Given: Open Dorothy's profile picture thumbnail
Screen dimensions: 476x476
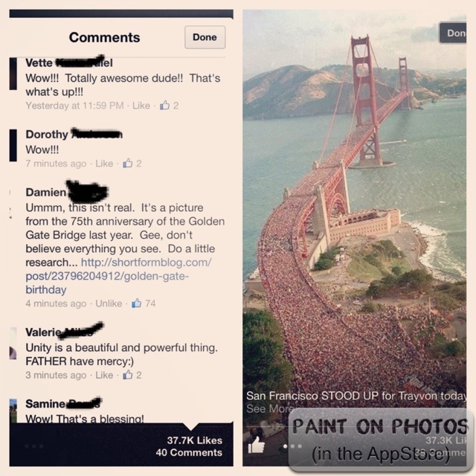Looking at the screenshot, I should point(13,145).
